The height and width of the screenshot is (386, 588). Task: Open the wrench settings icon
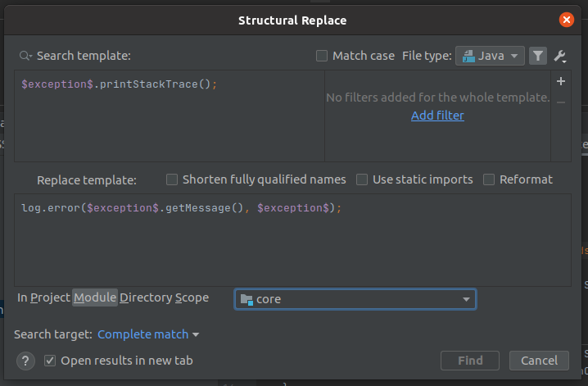pyautogui.click(x=560, y=56)
